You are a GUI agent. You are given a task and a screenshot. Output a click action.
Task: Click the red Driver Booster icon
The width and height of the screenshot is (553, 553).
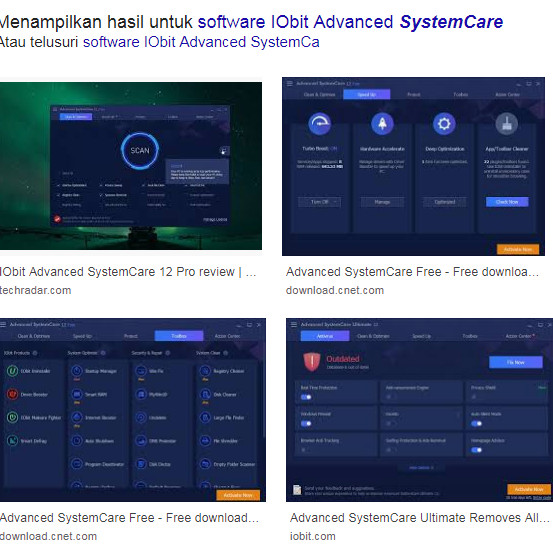pos(12,394)
